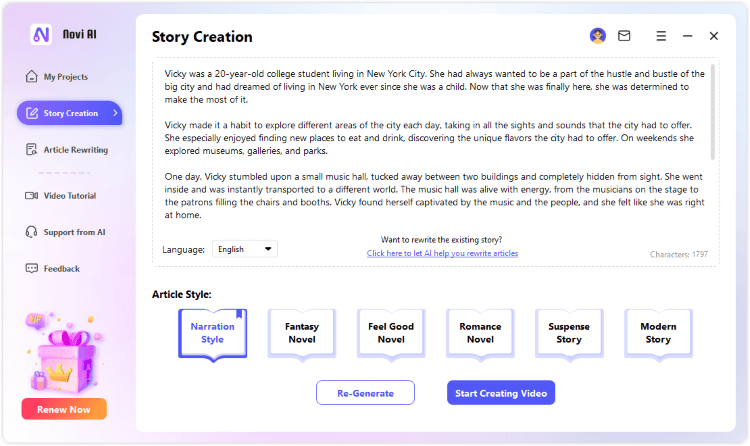This screenshot has height=446, width=750.
Task: Close the Novi AI window
Action: (x=714, y=36)
